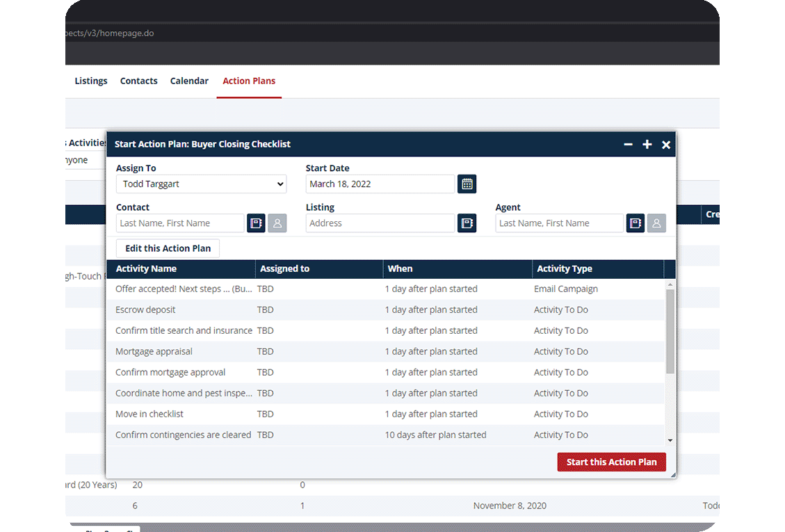Screen dimensions: 785x532
Task: Click the Contact person profile icon
Action: click(277, 223)
